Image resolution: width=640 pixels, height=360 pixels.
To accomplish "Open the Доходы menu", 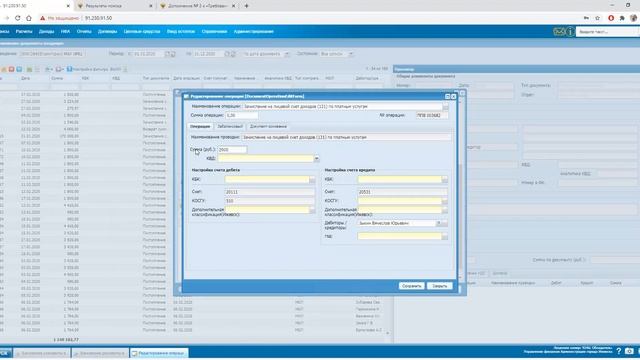I will click(47, 31).
